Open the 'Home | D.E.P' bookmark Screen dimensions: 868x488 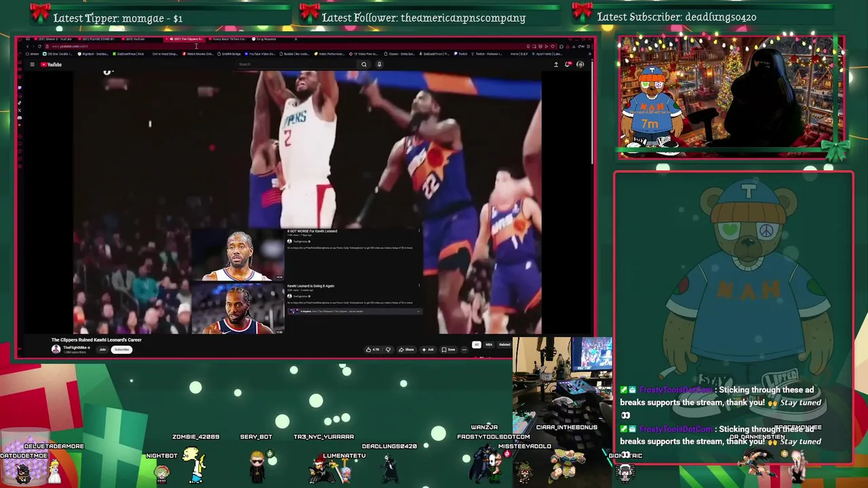point(519,54)
